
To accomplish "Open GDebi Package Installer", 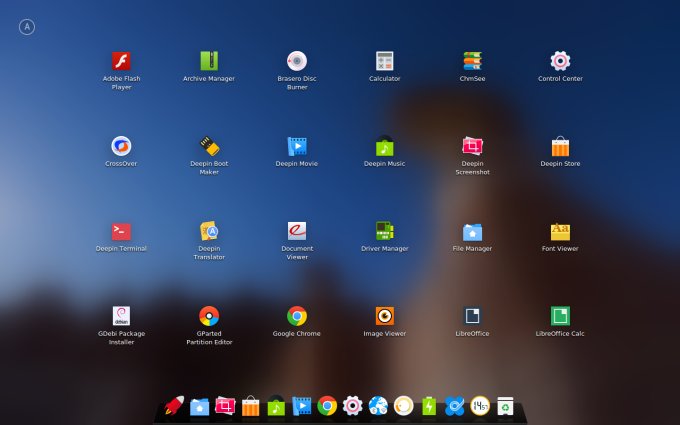I will tap(121, 316).
